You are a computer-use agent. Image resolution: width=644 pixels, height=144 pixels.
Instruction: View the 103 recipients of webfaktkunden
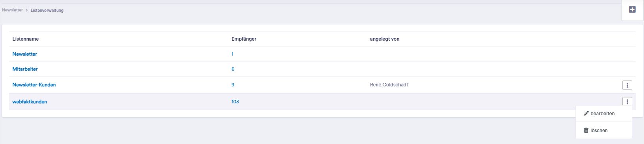click(235, 102)
